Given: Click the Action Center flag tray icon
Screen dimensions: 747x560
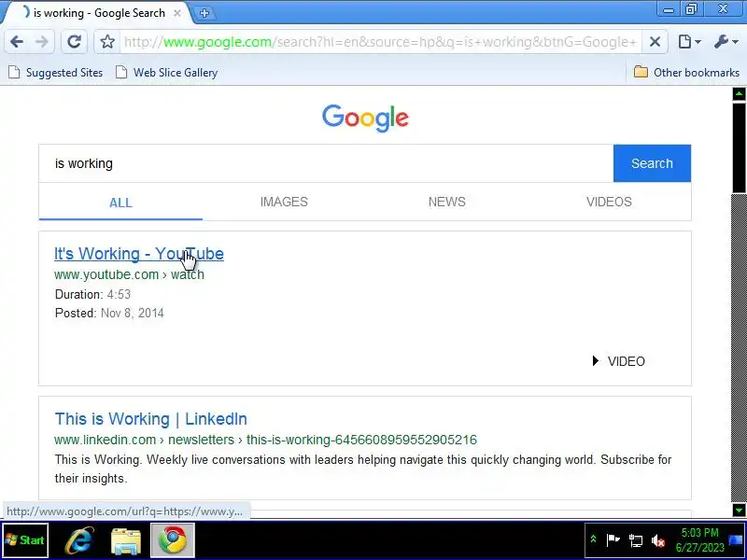Looking at the screenshot, I should (x=613, y=540).
